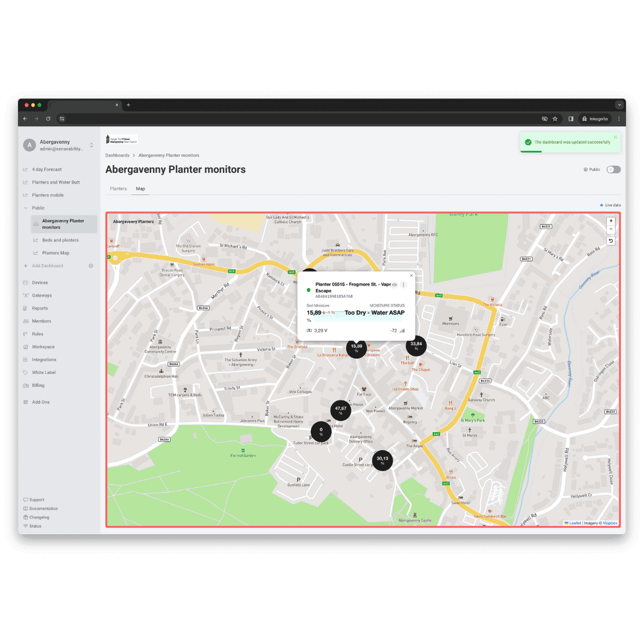
Task: Zoom out on the map
Action: tap(611, 229)
